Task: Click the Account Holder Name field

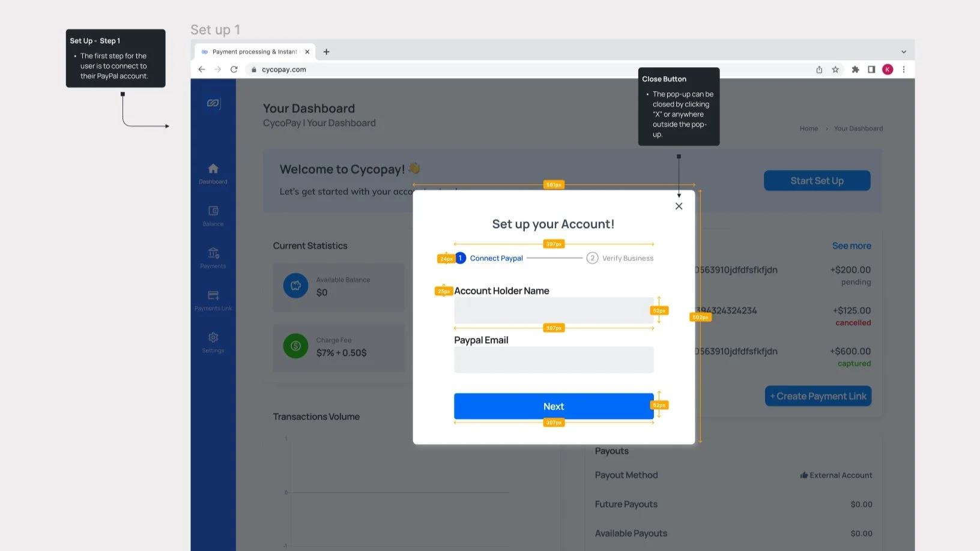Action: 554,311
